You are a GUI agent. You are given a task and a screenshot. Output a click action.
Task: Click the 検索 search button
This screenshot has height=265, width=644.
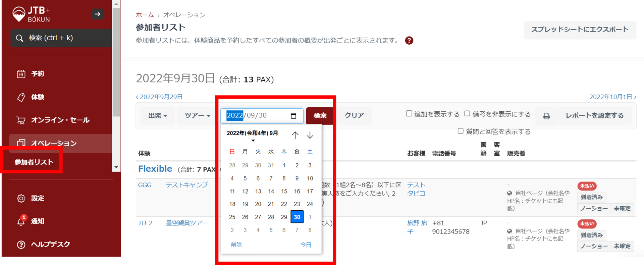[x=320, y=116]
